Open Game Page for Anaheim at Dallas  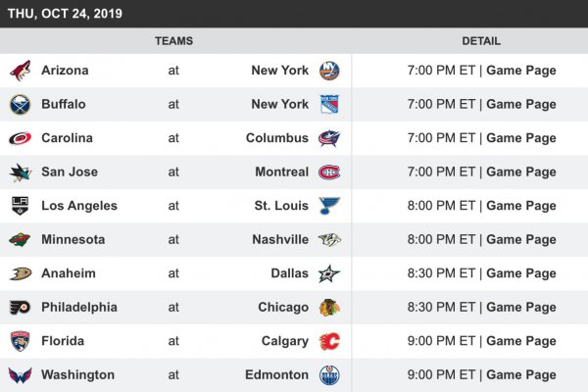(x=520, y=273)
